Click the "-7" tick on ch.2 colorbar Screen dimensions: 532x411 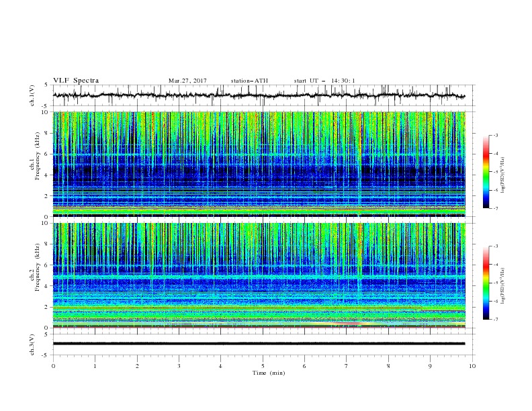click(x=496, y=320)
